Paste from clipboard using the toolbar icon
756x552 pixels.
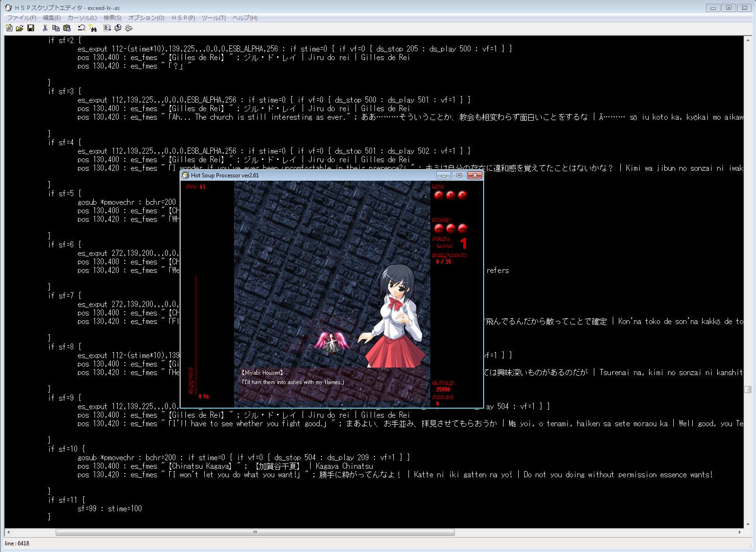pyautogui.click(x=67, y=28)
